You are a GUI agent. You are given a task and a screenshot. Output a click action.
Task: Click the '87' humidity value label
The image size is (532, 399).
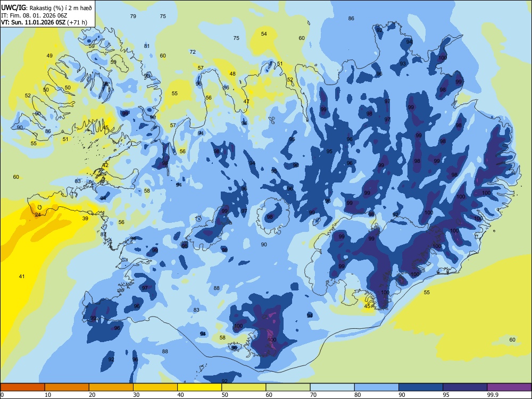pos(104,235)
